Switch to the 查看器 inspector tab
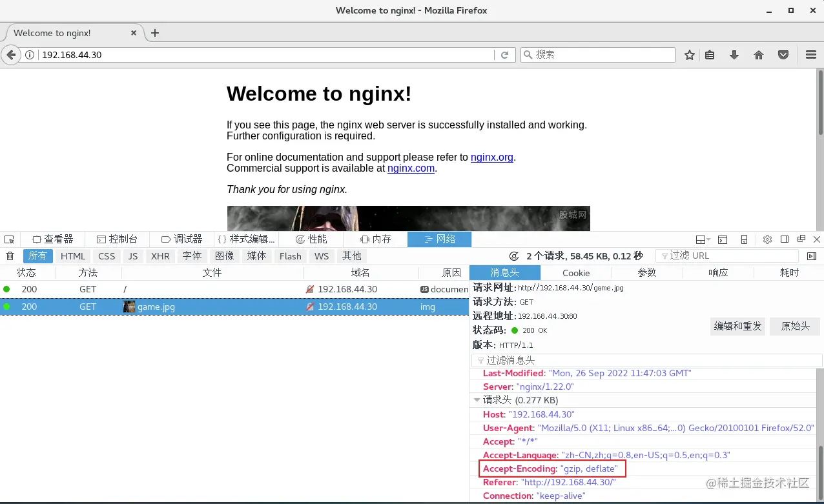 coord(53,239)
